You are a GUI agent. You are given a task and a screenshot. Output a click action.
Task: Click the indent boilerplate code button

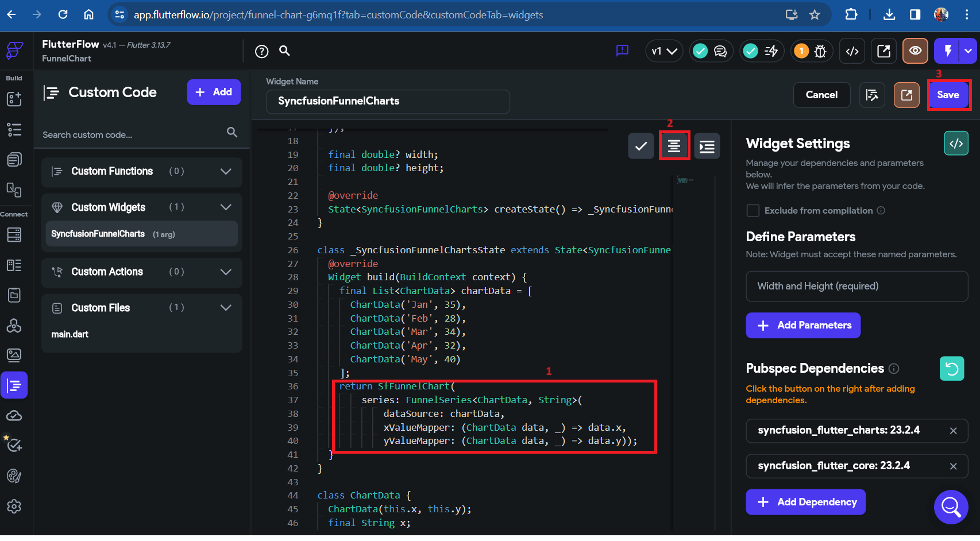[x=707, y=146]
